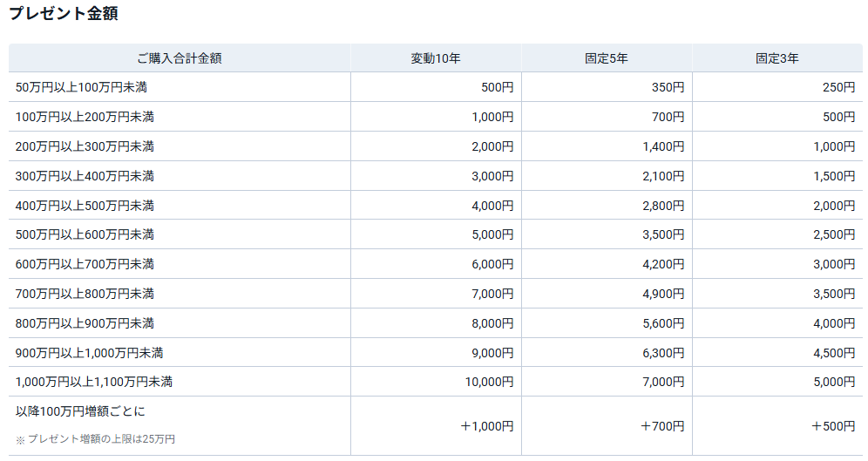
Task: Select the 固定5年 column header
Action: coord(607,58)
